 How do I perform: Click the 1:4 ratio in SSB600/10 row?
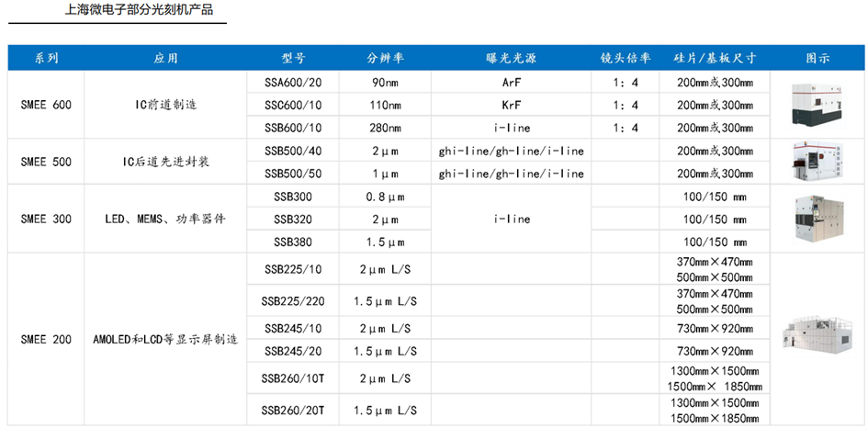(626, 128)
